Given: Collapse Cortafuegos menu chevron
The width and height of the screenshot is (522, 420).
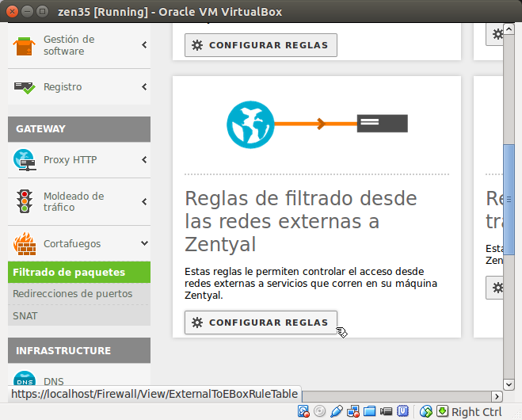Looking at the screenshot, I should [x=144, y=243].
